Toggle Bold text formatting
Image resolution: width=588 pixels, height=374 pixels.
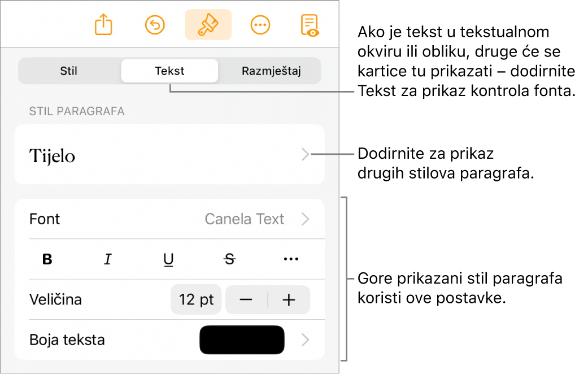click(x=48, y=259)
